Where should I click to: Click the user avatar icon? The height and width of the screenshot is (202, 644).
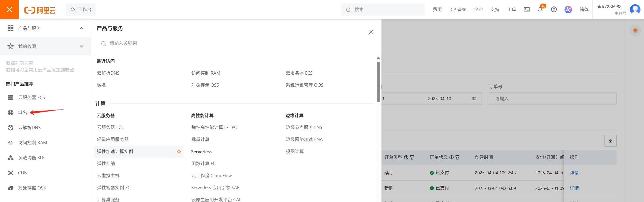pos(635,10)
